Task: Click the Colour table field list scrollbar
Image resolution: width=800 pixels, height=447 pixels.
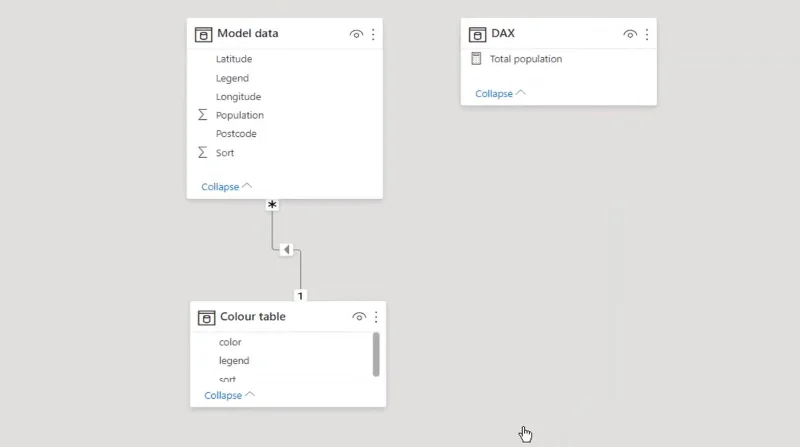Action: [x=376, y=354]
